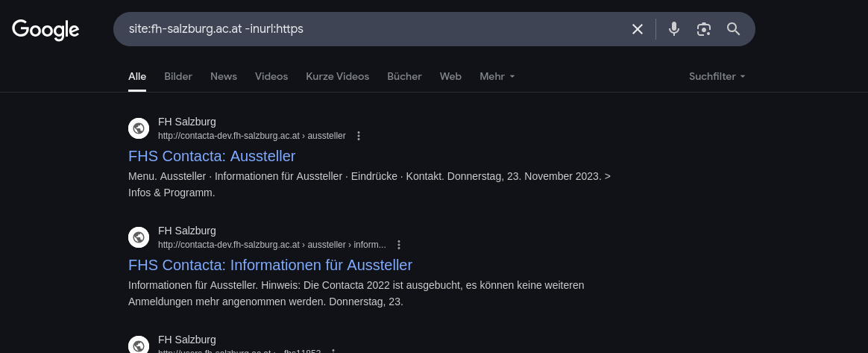Clear the search query with X icon
The image size is (868, 353).
(x=638, y=29)
